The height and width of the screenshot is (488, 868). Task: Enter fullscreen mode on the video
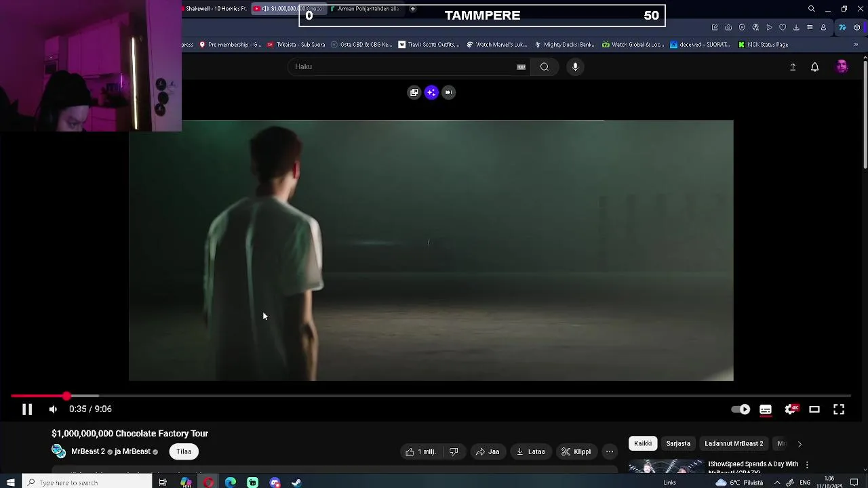coord(839,409)
